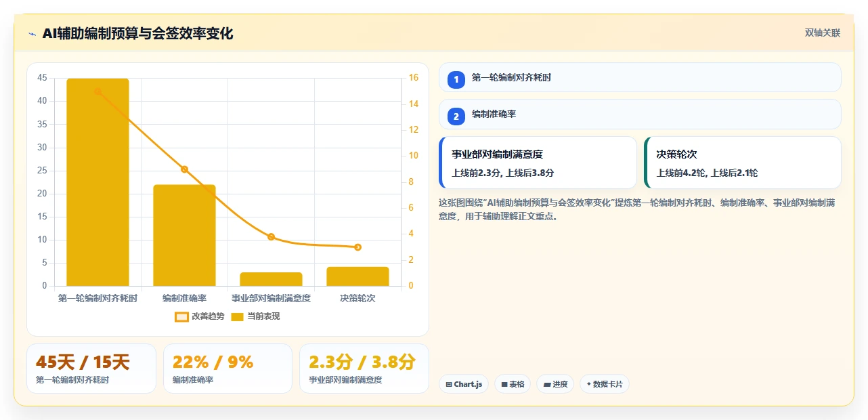This screenshot has width=868, height=420.
Task: Click the x-axis label 第一轮编制对齐耗时
Action: click(x=97, y=298)
